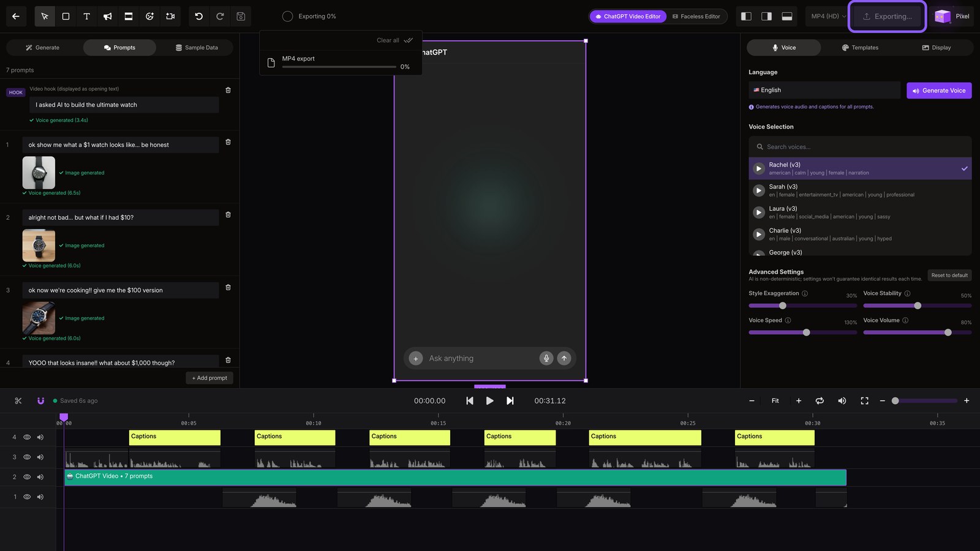Select the pointer selection tool
This screenshot has height=551, width=980.
[x=45, y=17]
